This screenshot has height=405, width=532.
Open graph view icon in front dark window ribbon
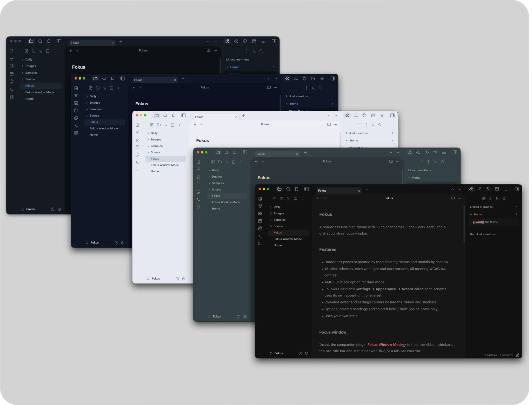(x=260, y=206)
